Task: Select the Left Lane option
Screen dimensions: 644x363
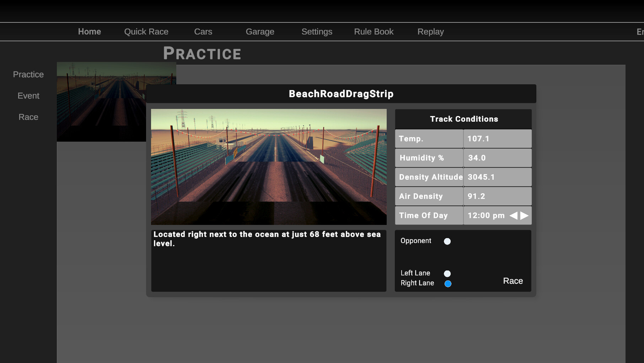Action: (447, 274)
